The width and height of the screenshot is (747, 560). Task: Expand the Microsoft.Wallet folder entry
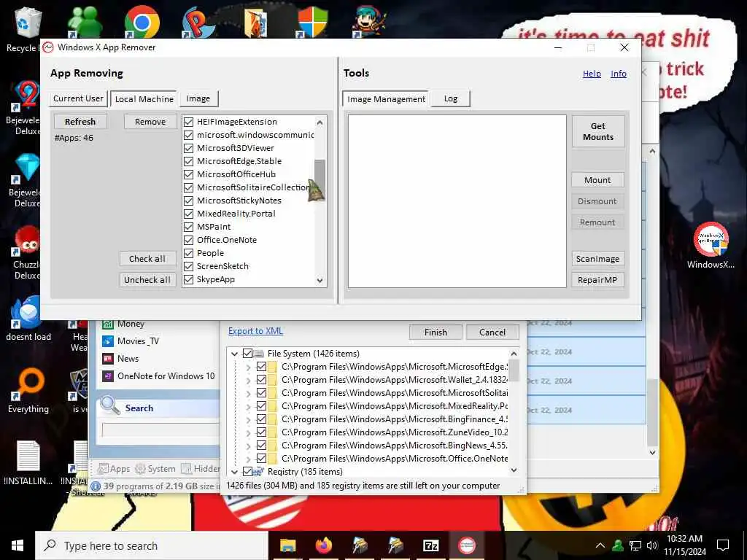tap(248, 380)
